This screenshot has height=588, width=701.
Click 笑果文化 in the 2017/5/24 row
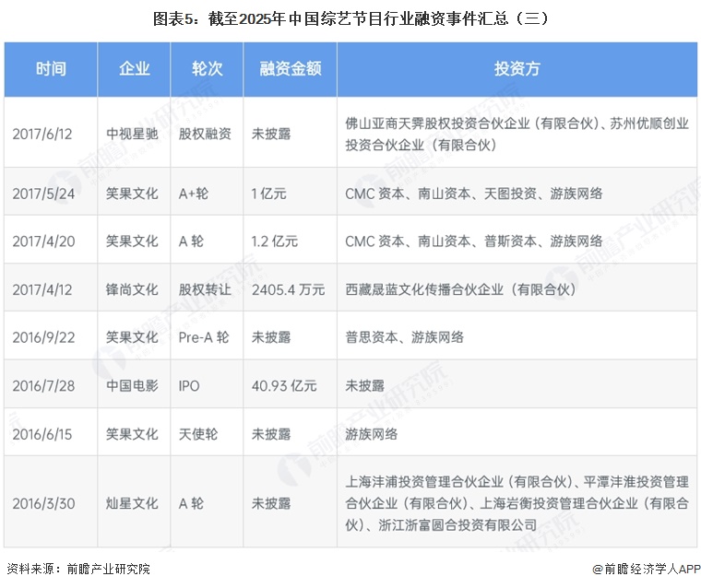coord(132,194)
